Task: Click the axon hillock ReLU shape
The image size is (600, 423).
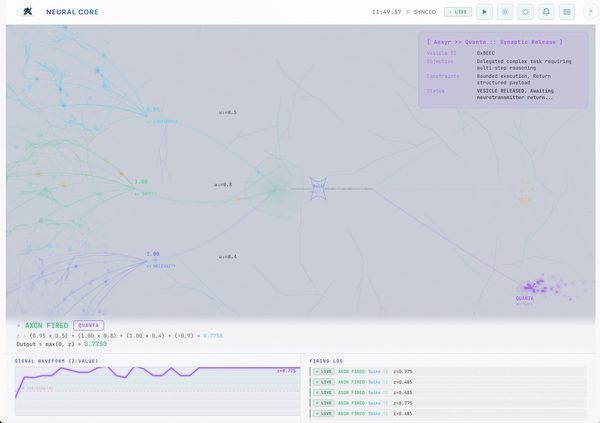Action: coord(318,188)
